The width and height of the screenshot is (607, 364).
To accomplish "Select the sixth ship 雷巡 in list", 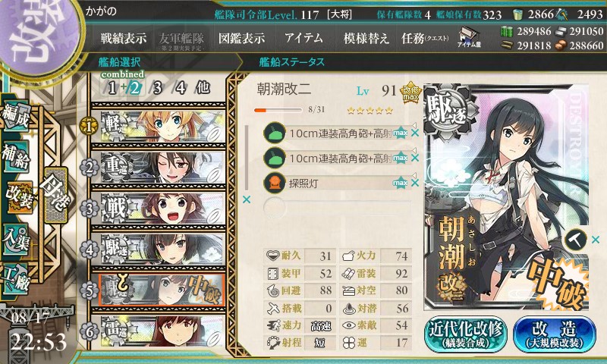I will point(159,331).
